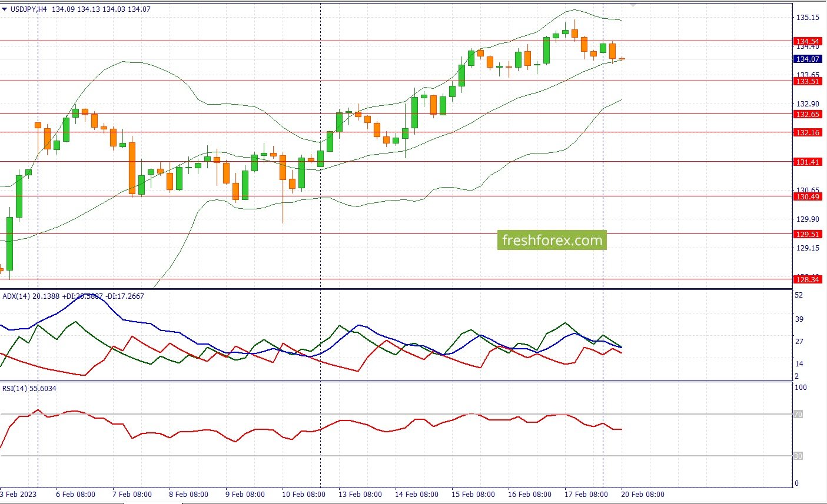
Task: Click the RSI 70 overbought level tag
Action: click(798, 415)
